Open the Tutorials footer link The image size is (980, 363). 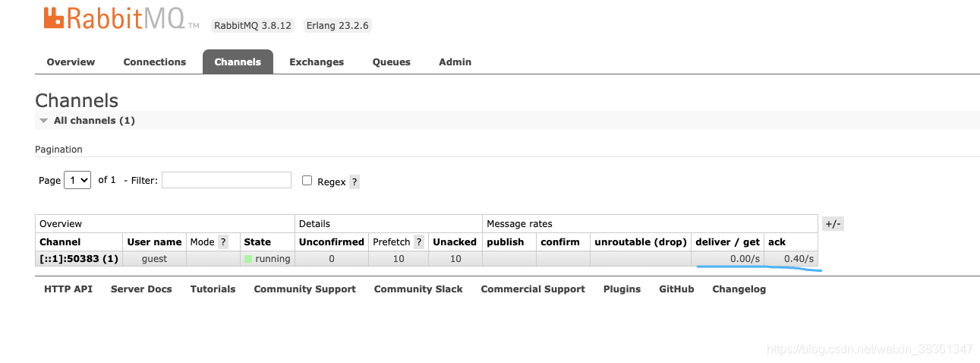coord(213,289)
